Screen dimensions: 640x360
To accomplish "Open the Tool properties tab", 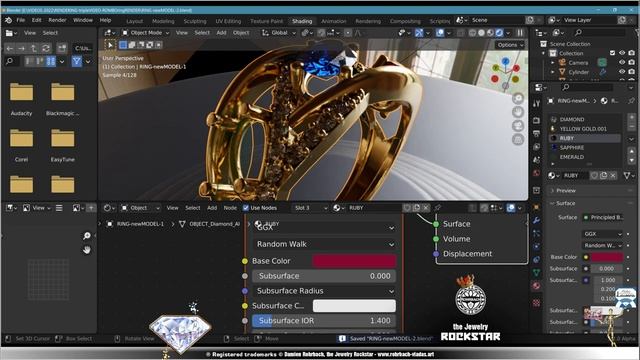I will [x=536, y=104].
